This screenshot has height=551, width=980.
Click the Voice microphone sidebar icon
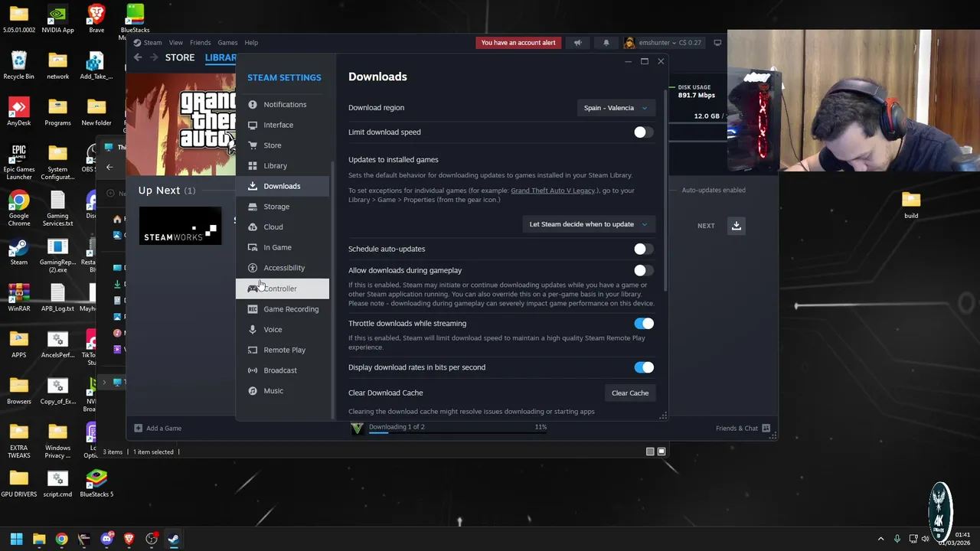(x=253, y=329)
